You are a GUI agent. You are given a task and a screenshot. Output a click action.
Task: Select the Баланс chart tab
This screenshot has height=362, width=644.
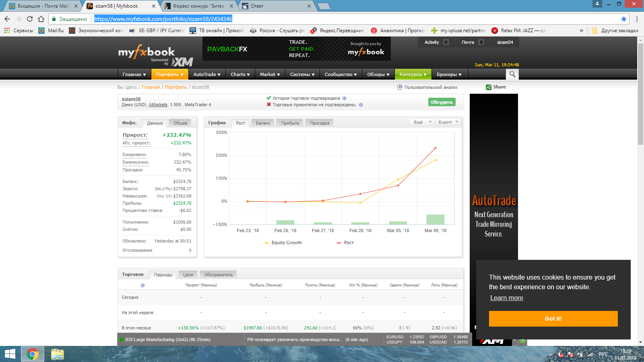click(263, 123)
